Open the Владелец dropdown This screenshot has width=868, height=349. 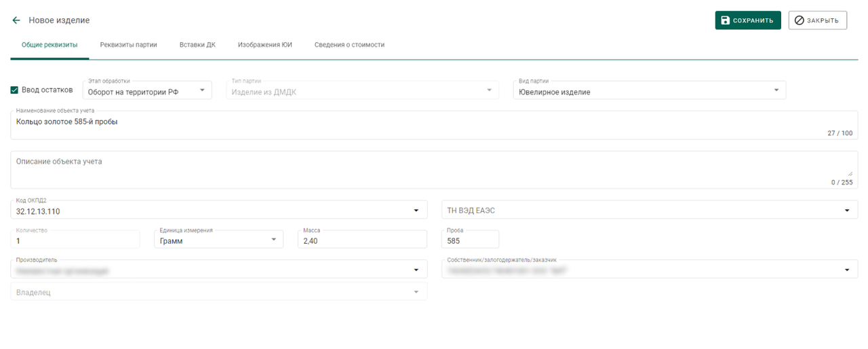219,292
